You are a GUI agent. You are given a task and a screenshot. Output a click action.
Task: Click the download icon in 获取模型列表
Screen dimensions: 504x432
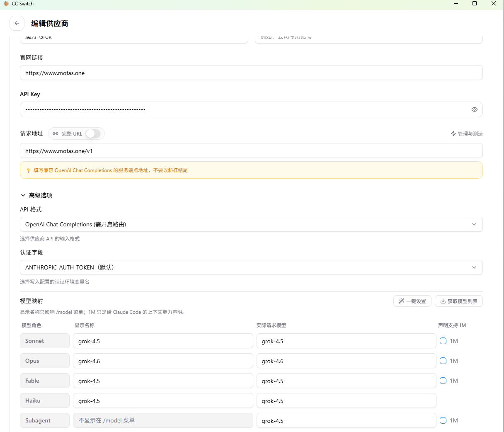443,301
